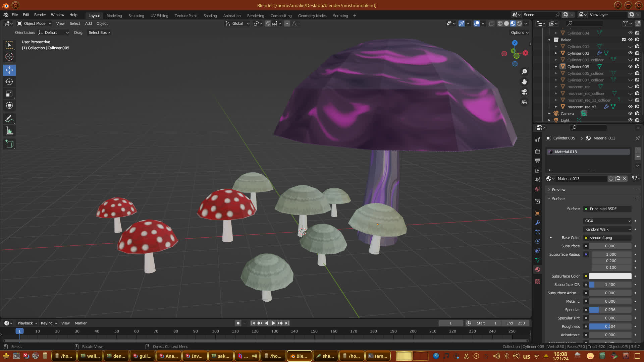This screenshot has width=644, height=362.
Task: Open the Render menu
Action: [x=40, y=15]
